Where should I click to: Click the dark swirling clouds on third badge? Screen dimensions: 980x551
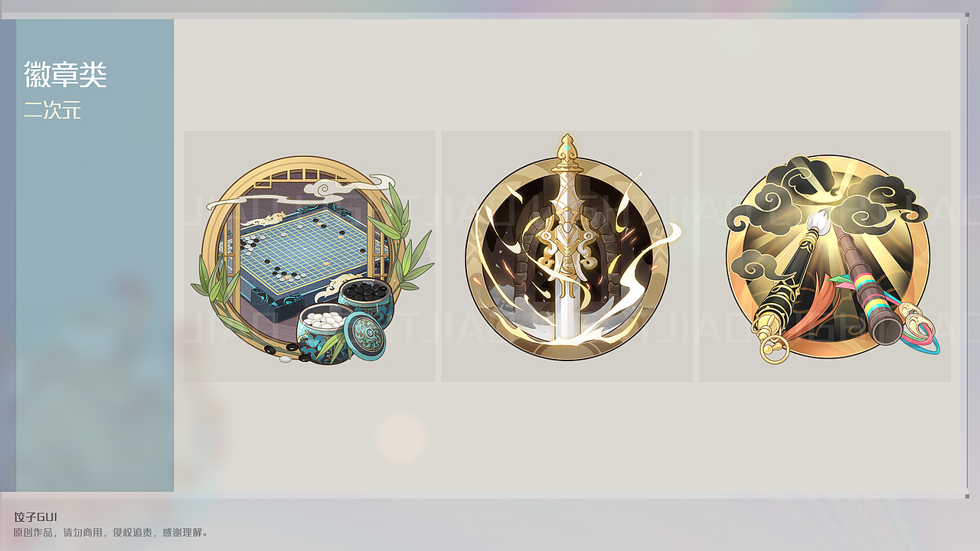[827, 195]
